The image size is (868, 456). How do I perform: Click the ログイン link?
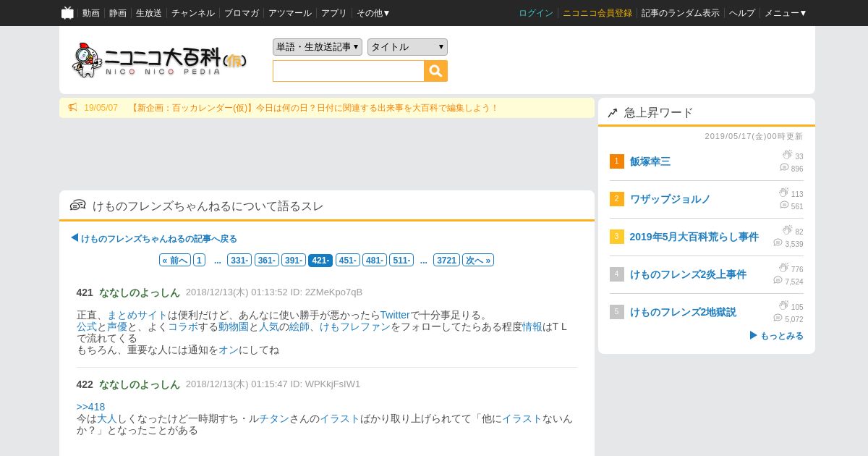[536, 13]
